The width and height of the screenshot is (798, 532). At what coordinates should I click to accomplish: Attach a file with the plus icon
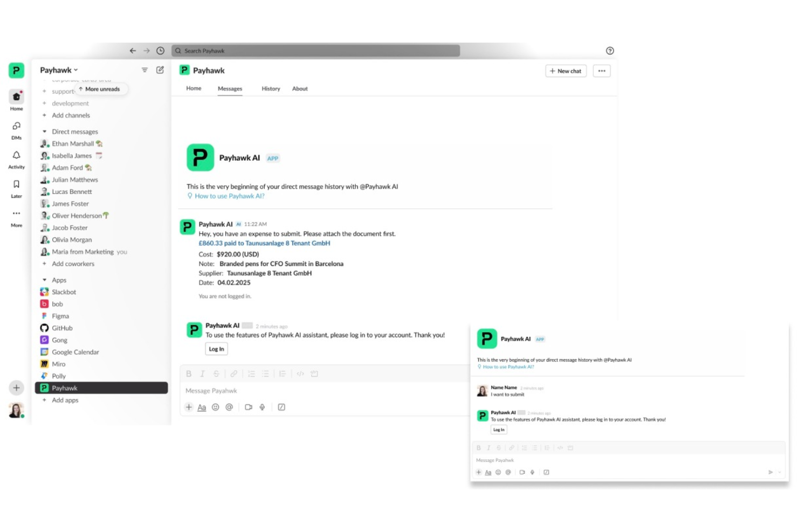tap(189, 407)
